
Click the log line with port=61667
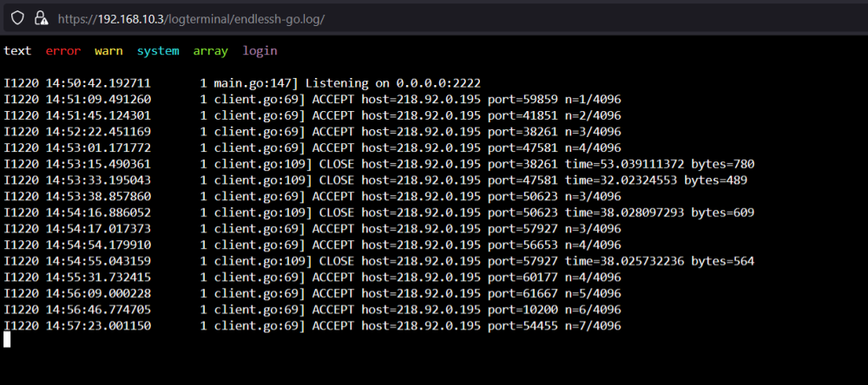pyautogui.click(x=312, y=293)
